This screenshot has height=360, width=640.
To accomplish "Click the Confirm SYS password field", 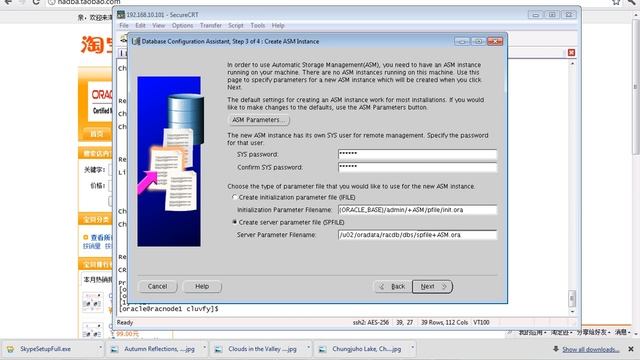I will point(417,167).
